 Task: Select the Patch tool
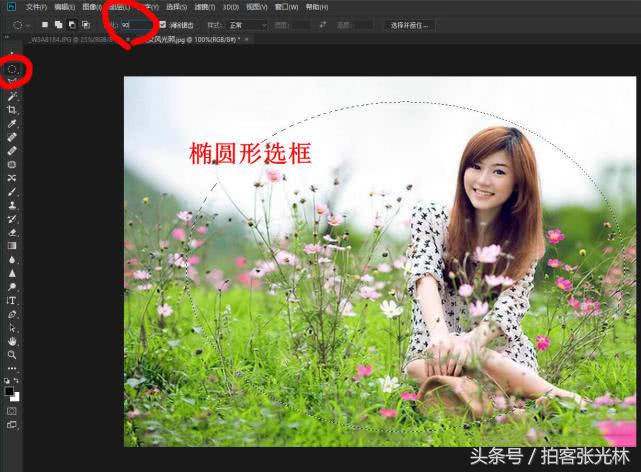(12, 164)
